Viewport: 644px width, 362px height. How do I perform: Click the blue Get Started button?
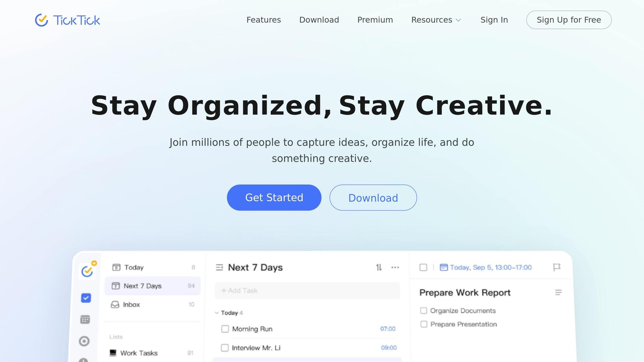coord(274,198)
